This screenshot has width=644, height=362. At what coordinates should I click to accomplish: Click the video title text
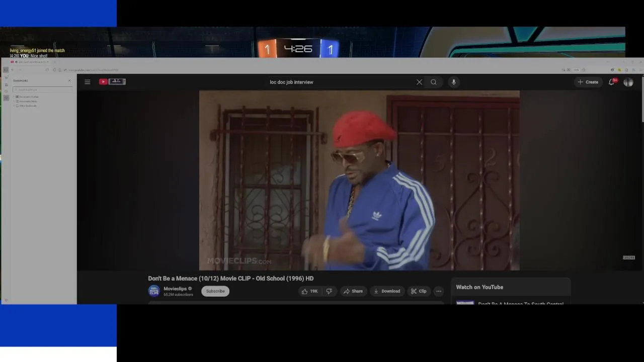[x=231, y=279]
